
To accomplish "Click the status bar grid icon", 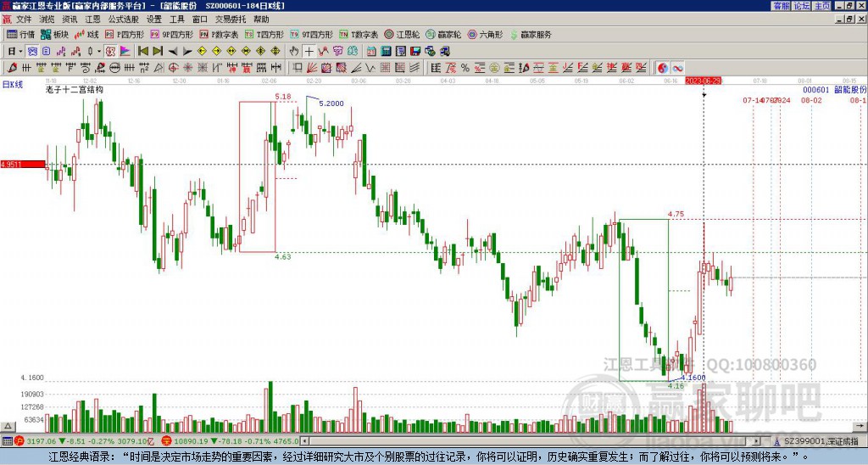I will tap(7, 441).
